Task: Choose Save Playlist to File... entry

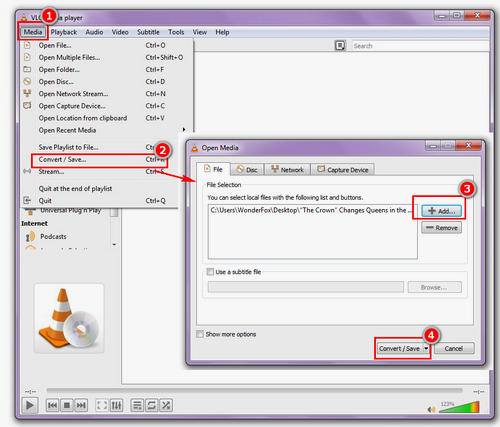Action: 100,147
